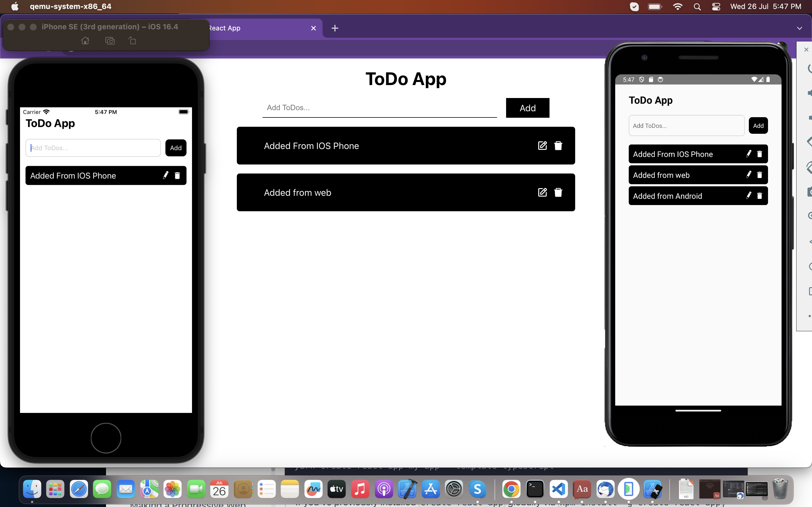This screenshot has height=507, width=812.
Task: Focus the web Add ToDos input field
Action: pos(379,108)
